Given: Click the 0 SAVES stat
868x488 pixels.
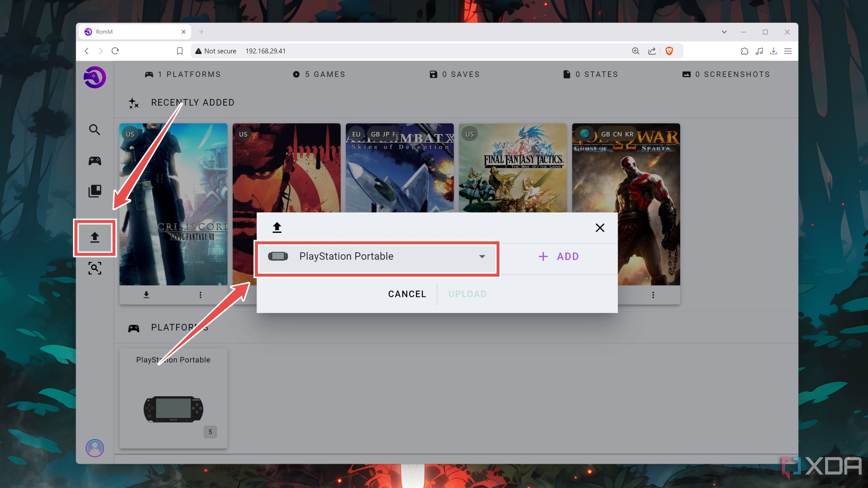Looking at the screenshot, I should click(455, 74).
